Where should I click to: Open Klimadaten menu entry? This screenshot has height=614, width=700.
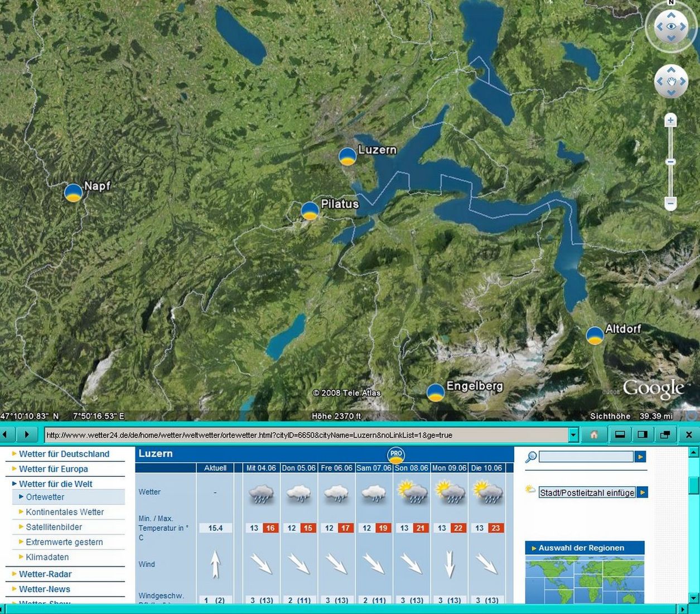pos(47,557)
